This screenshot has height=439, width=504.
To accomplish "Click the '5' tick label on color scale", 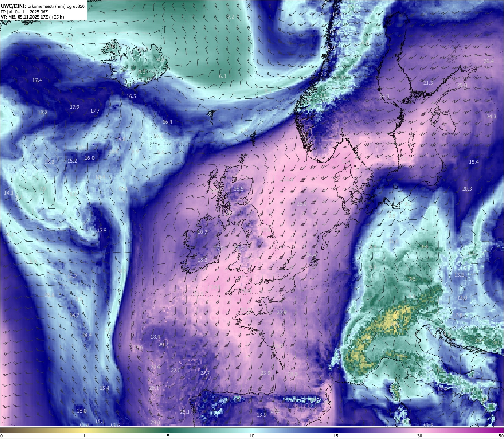I will click(x=168, y=436).
